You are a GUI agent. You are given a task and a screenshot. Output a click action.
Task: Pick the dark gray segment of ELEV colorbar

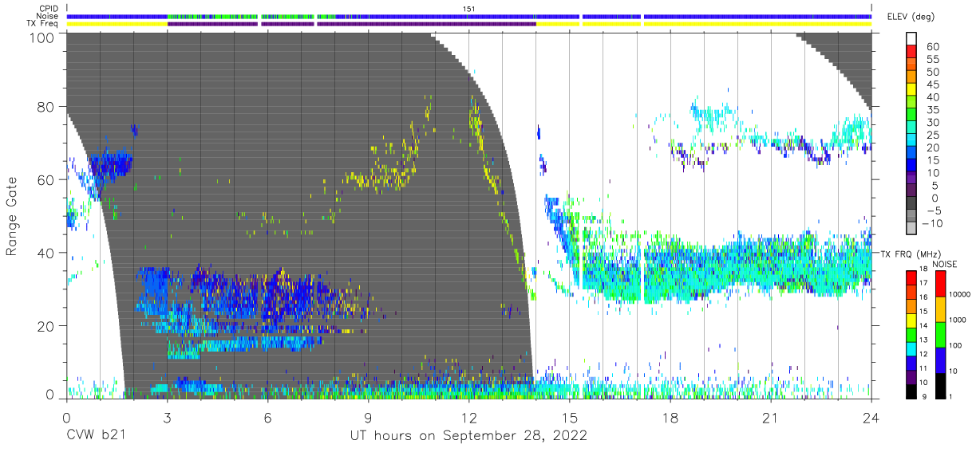click(911, 202)
